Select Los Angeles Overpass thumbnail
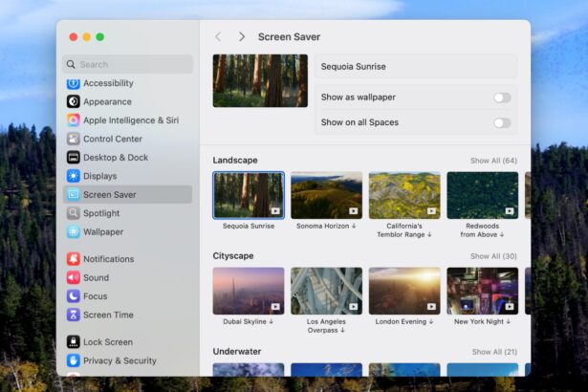 point(327,291)
